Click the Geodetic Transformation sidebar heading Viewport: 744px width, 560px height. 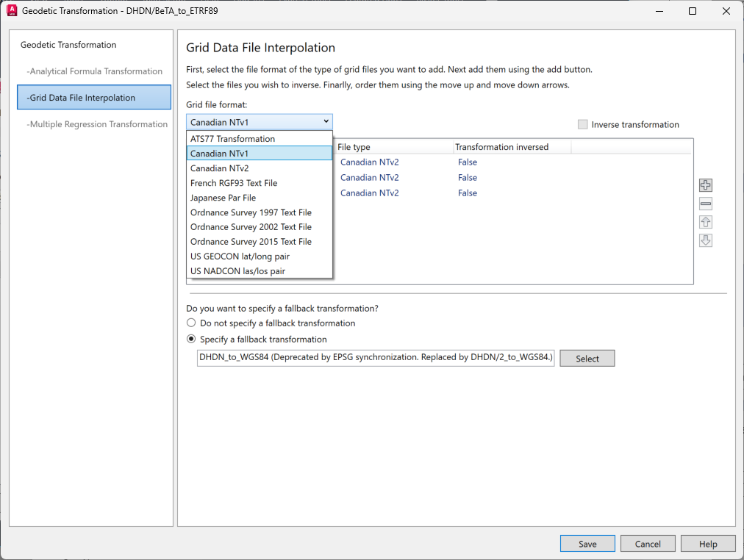pyautogui.click(x=68, y=45)
